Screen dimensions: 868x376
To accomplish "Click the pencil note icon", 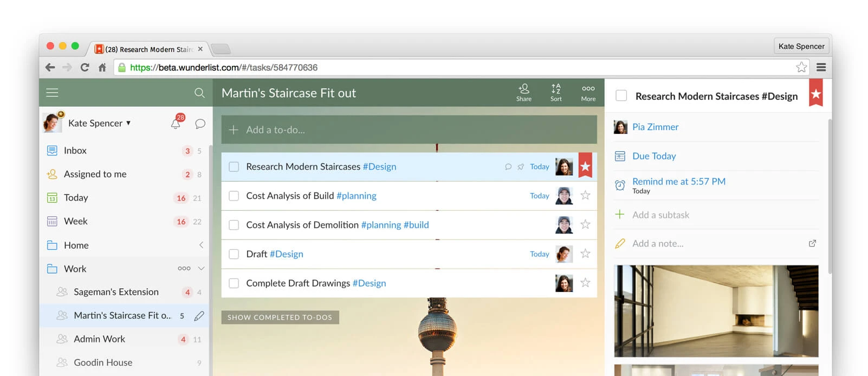I will [620, 243].
